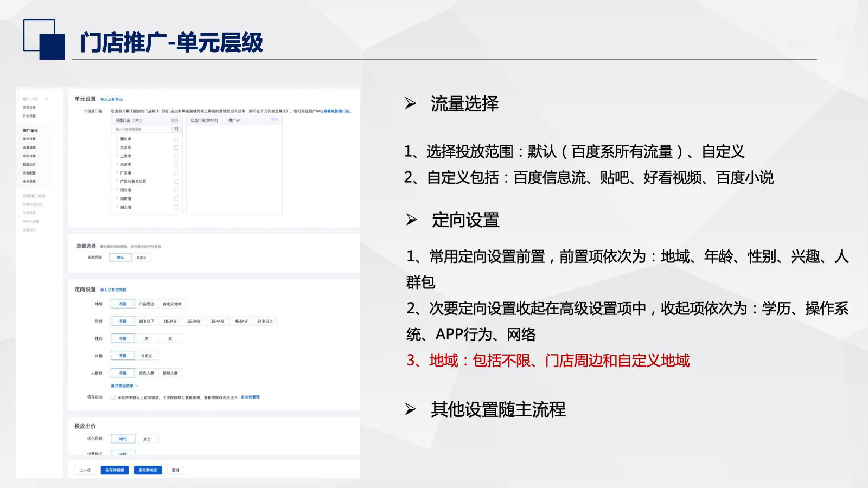Select 点击 as 优化目标
This screenshot has height=488, width=868.
[x=146, y=439]
